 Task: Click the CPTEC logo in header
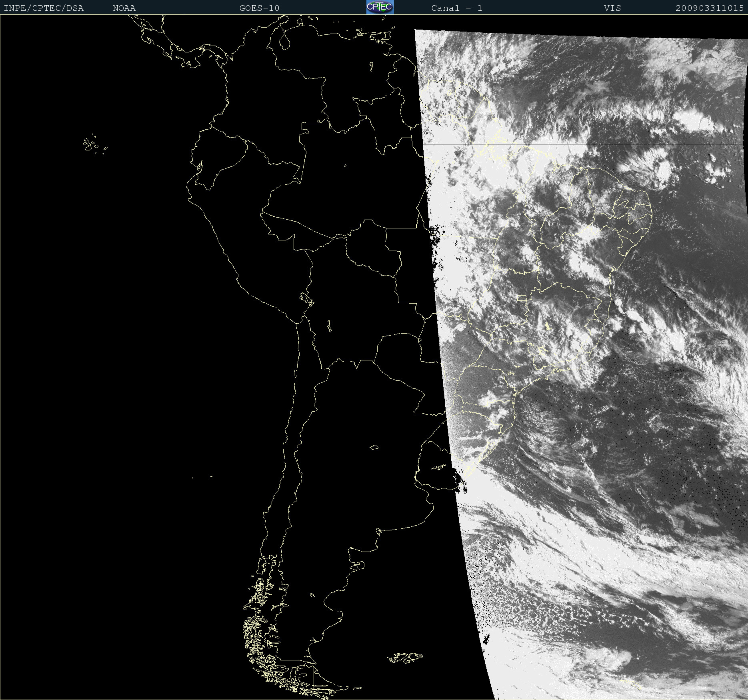380,7
